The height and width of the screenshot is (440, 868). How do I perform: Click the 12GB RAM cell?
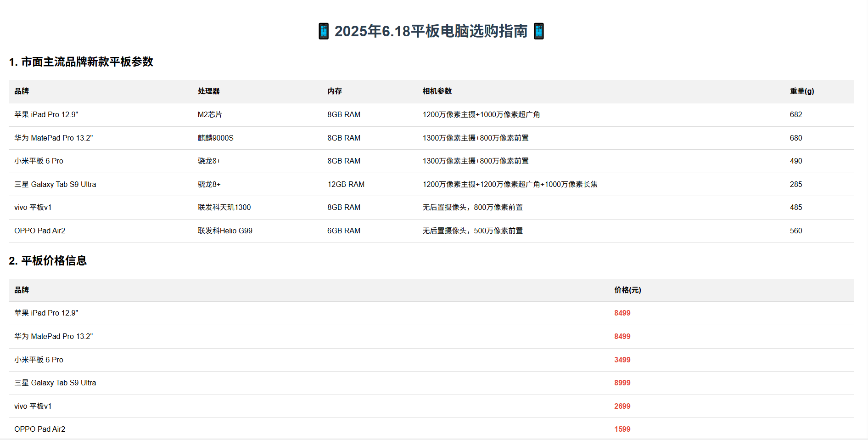tap(346, 184)
